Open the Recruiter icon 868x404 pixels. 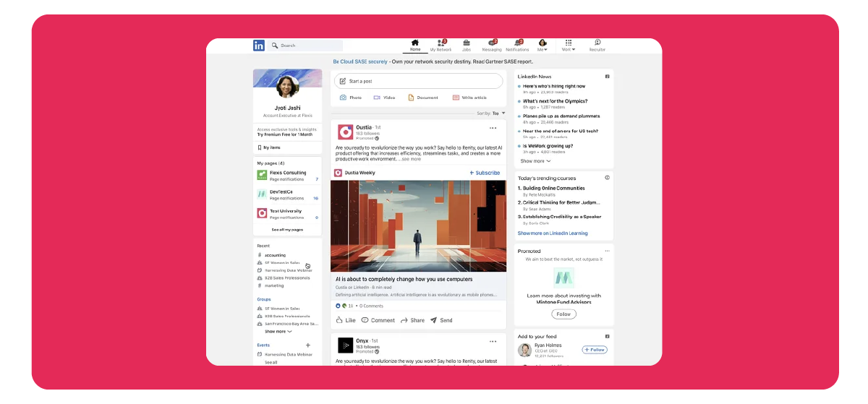point(597,43)
